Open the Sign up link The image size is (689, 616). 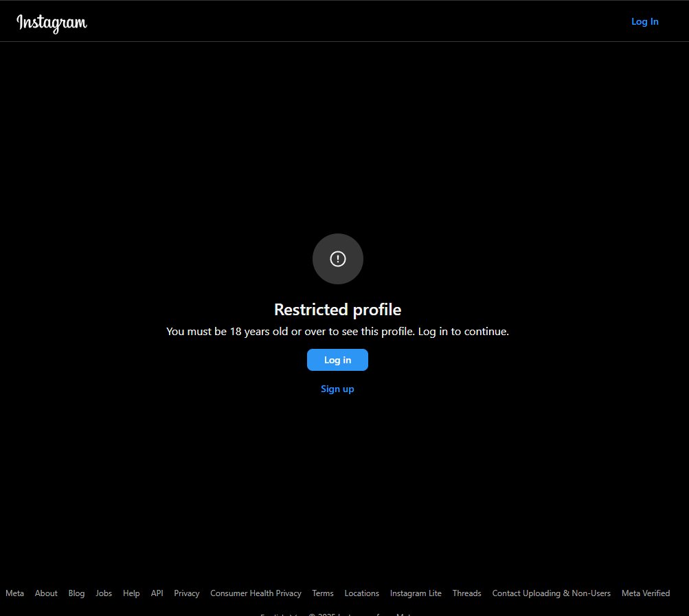pos(337,389)
